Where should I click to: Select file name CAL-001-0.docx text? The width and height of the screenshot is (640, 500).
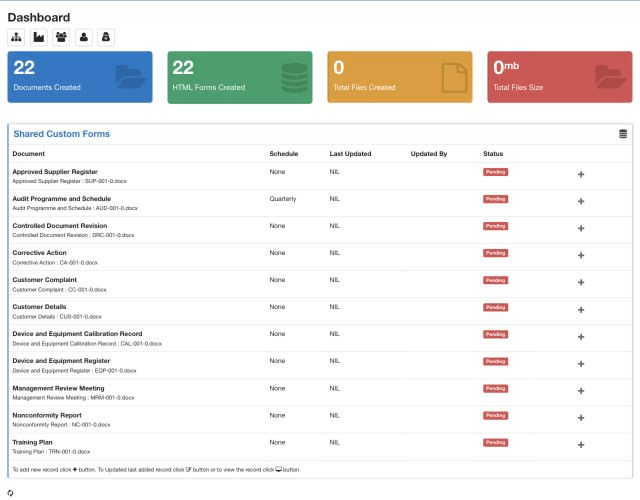point(141,344)
